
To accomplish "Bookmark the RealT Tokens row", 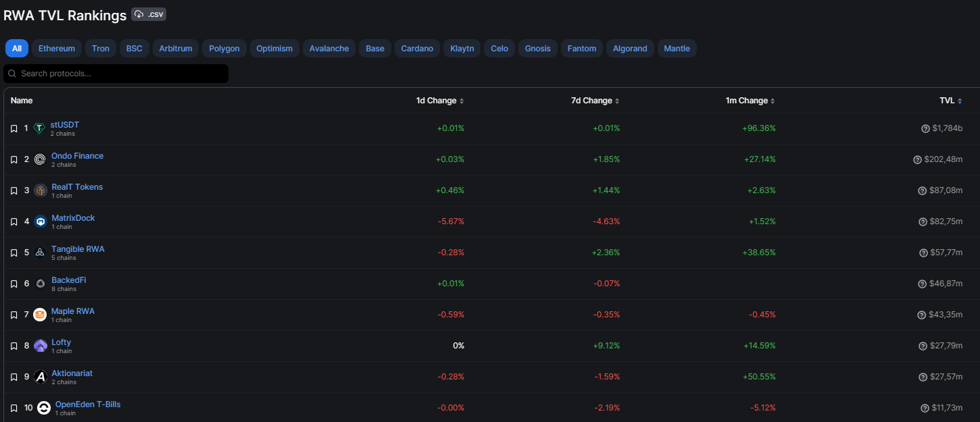I will pyautogui.click(x=14, y=190).
